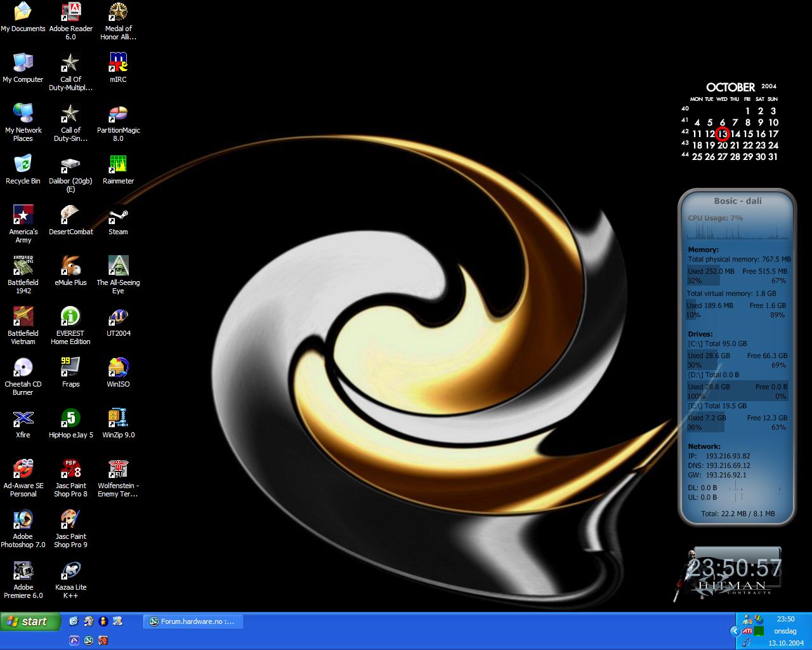
Task: Click The All-Seeing Eye icon
Action: point(118,275)
